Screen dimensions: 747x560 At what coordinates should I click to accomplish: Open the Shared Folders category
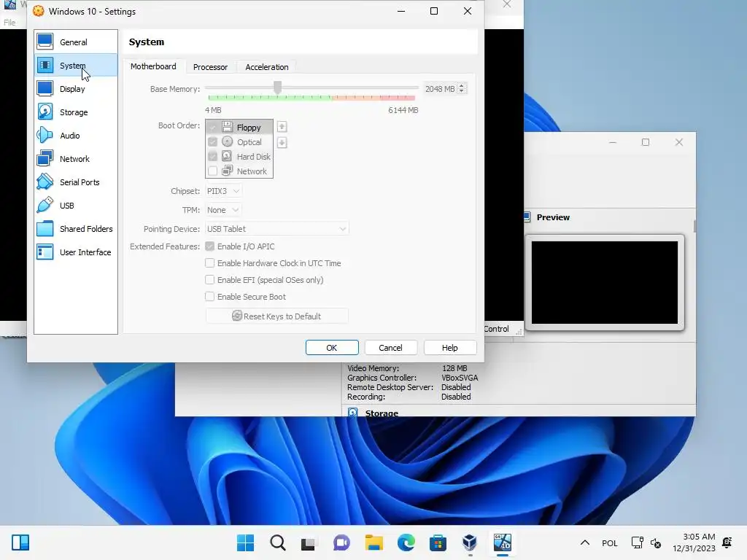point(76,228)
